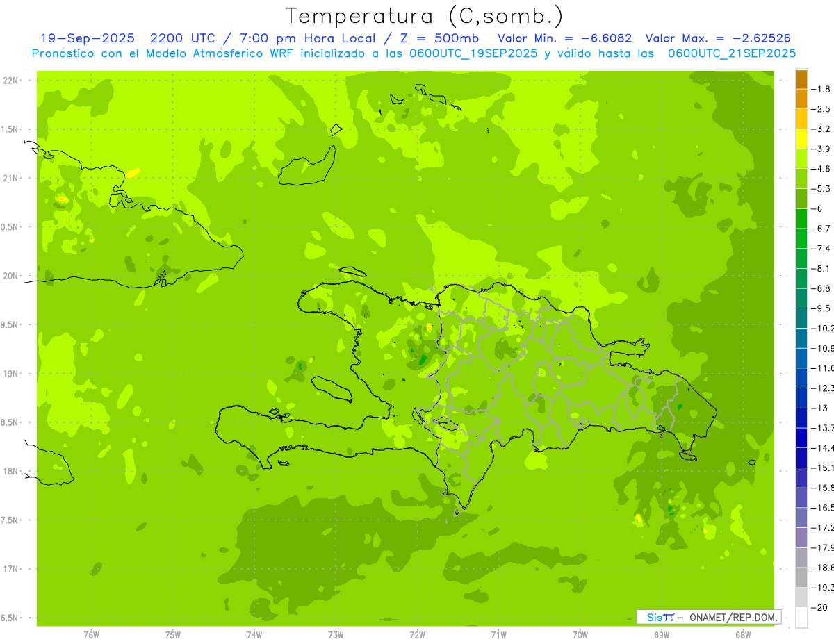Click the -20 label at the legend bottom

coord(821,608)
